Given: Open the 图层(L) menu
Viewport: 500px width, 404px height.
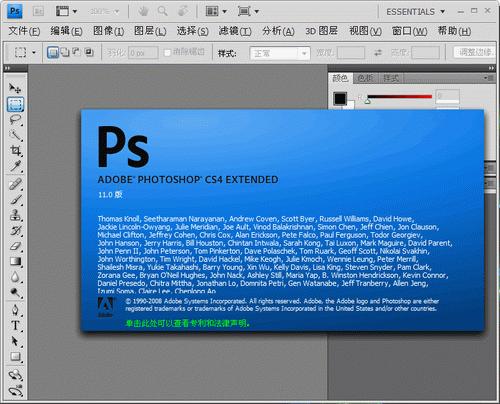Looking at the screenshot, I should coord(150,31).
